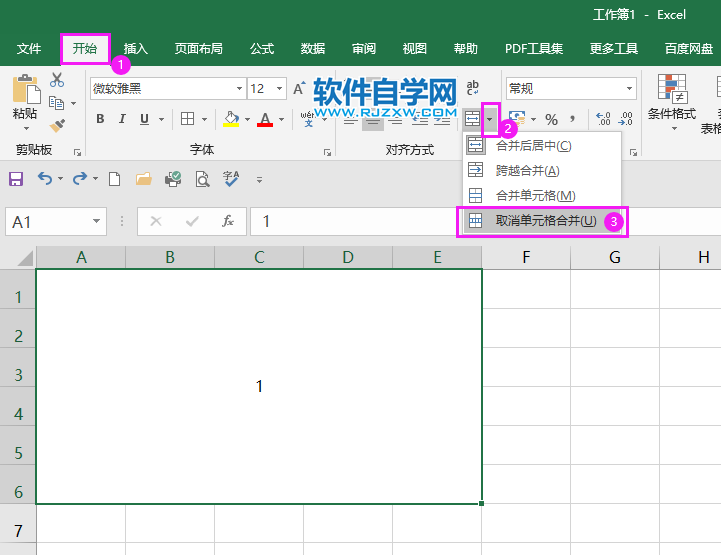
Task: Open the font name dropdown 微软雅黑
Action: click(239, 88)
